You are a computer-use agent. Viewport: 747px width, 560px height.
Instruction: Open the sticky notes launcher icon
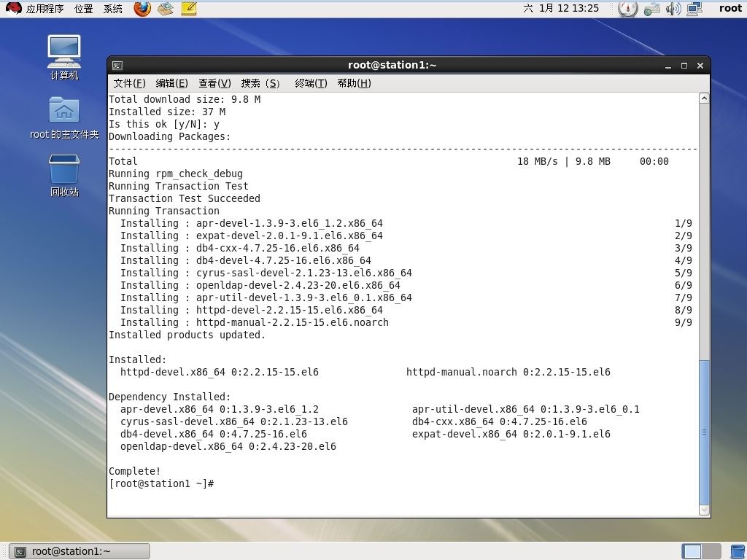point(189,9)
